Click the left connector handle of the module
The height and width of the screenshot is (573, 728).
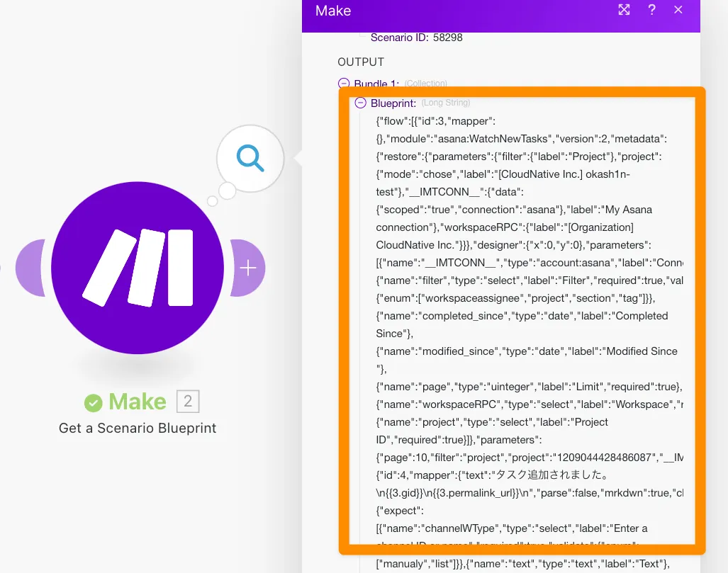30,268
